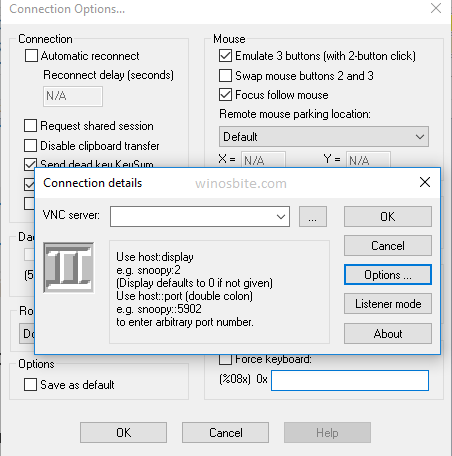Click the VNC logo icon
Viewport: 452px width, 456px height.
(69, 268)
